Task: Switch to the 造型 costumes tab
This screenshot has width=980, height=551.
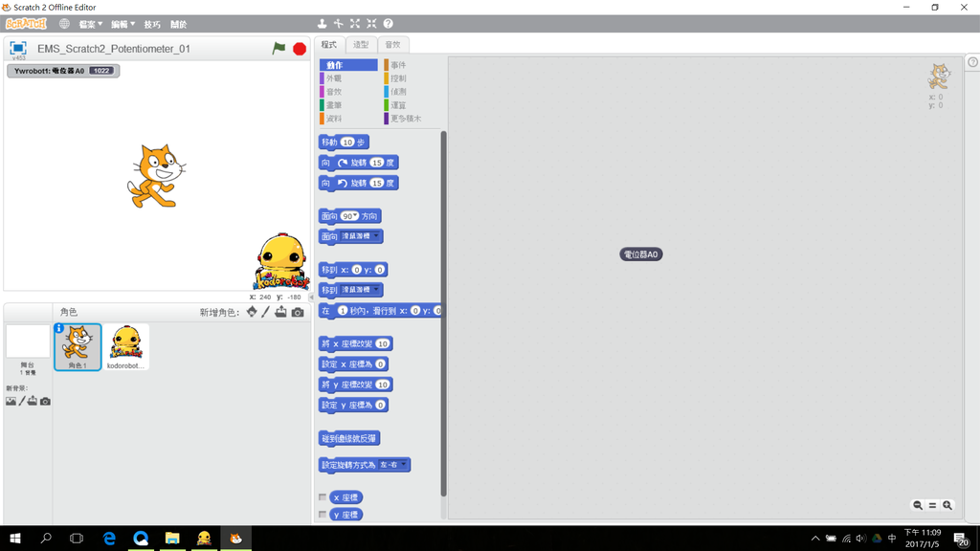Action: click(x=361, y=45)
